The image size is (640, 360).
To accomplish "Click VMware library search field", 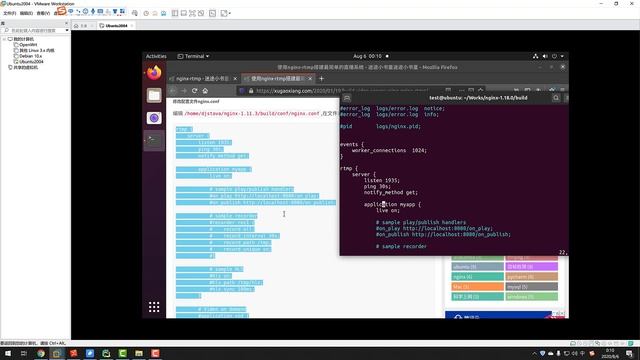I will click(x=33, y=31).
